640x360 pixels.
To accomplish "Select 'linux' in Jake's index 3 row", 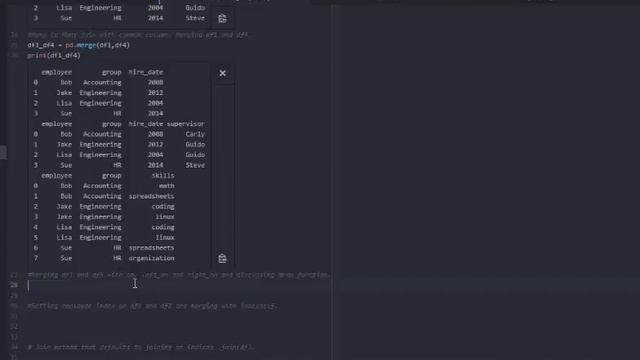I will [165, 217].
